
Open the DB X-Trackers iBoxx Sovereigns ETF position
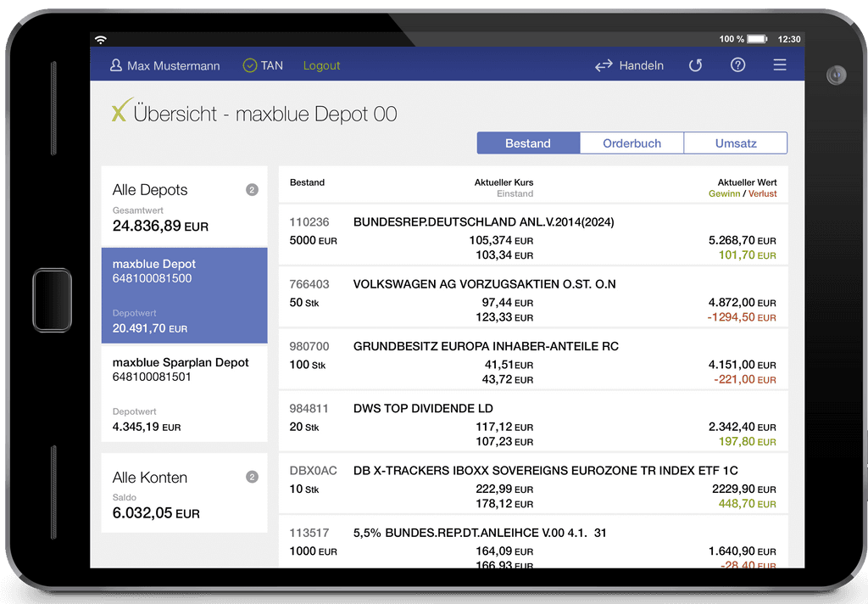(533, 483)
